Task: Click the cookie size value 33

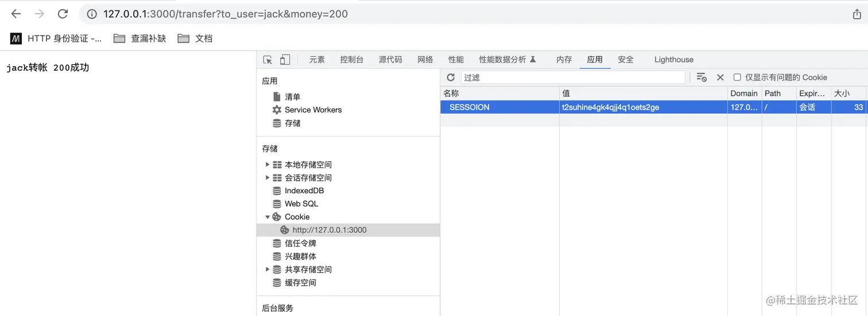Action: pyautogui.click(x=858, y=107)
